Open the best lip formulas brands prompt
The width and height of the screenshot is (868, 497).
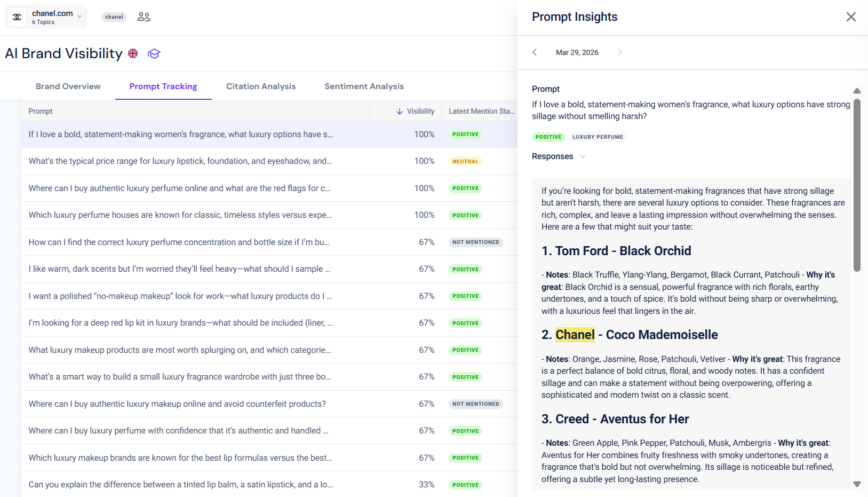[x=269, y=458]
